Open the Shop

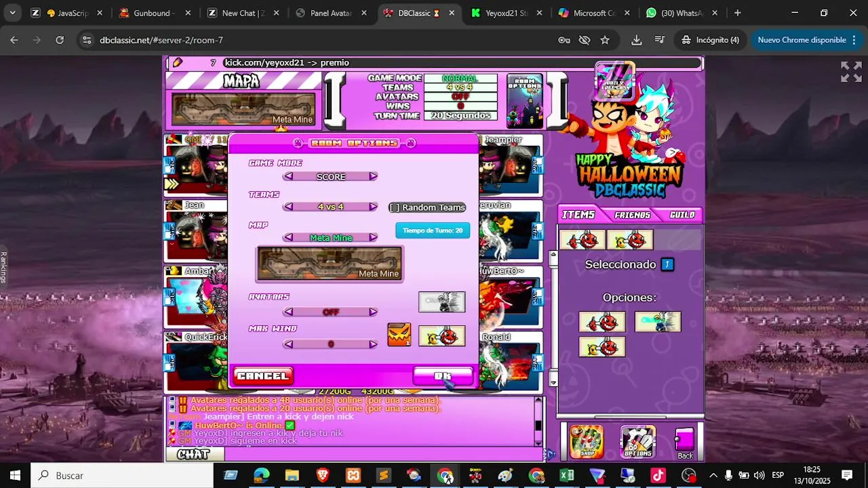tap(587, 442)
